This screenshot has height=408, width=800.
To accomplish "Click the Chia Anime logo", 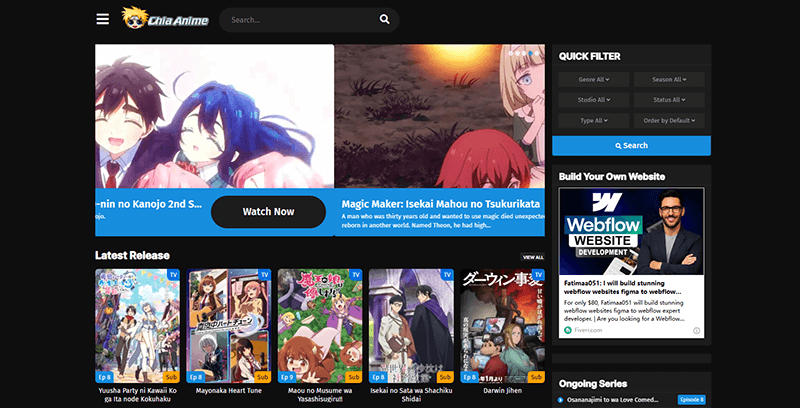I will (165, 19).
